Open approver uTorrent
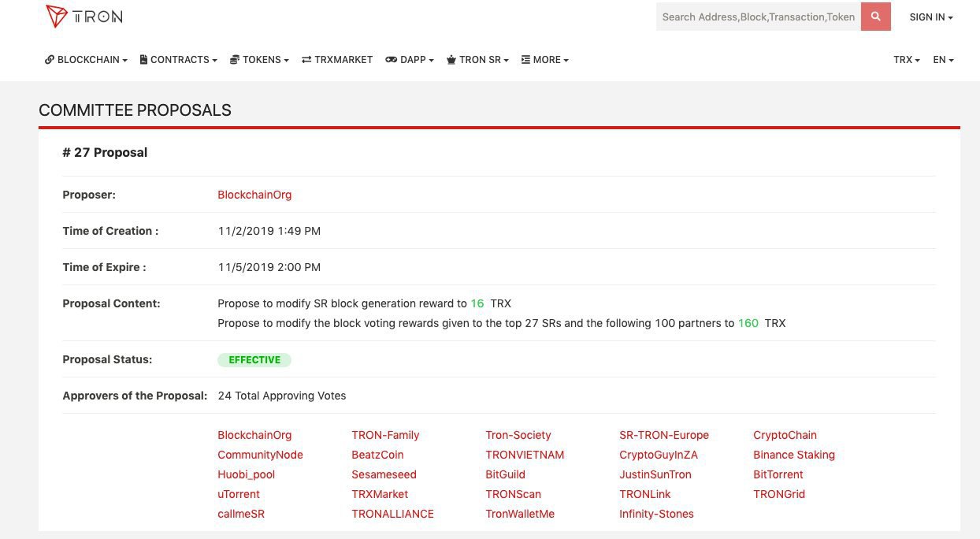The height and width of the screenshot is (539, 980). click(x=239, y=494)
